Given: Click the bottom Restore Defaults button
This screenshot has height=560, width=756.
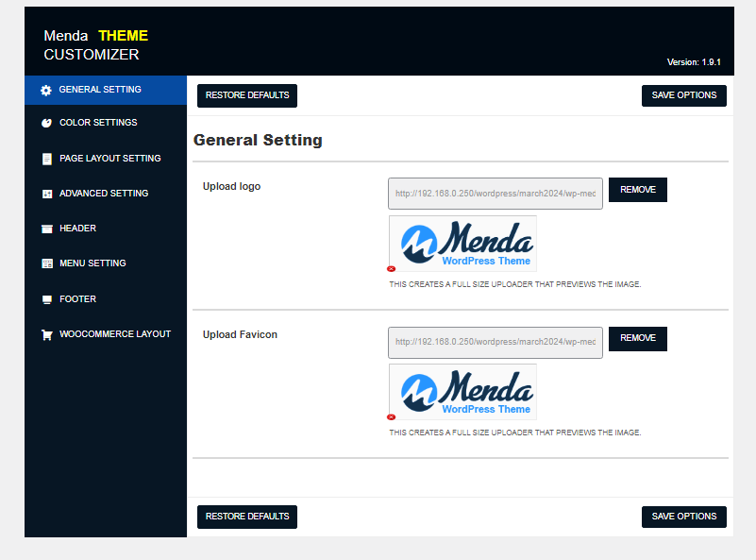Looking at the screenshot, I should [247, 517].
